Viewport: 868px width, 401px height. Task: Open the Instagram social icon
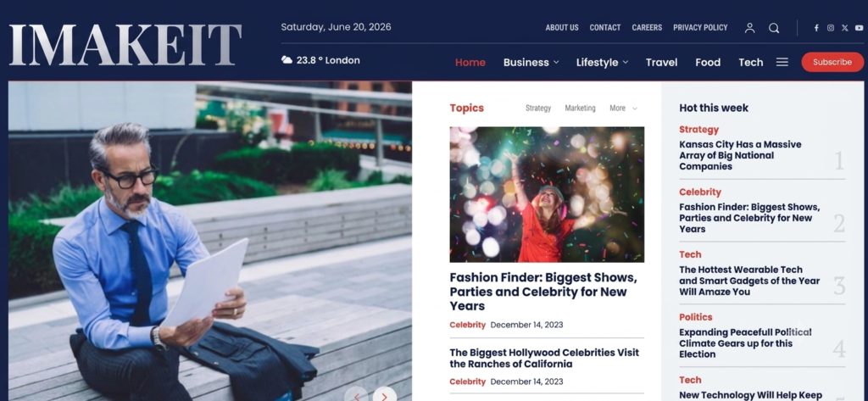[831, 28]
